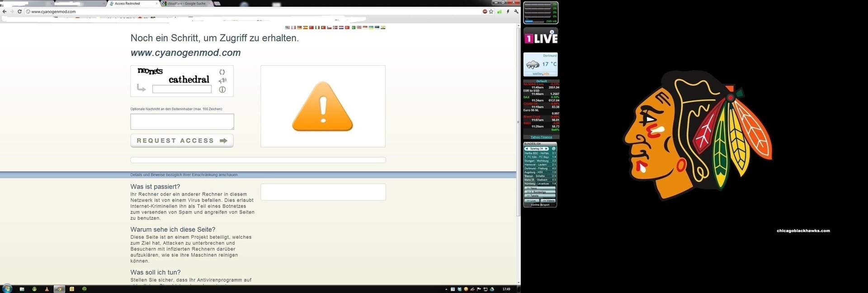Show hidden system tray icons
The image size is (868, 293).
point(446,289)
